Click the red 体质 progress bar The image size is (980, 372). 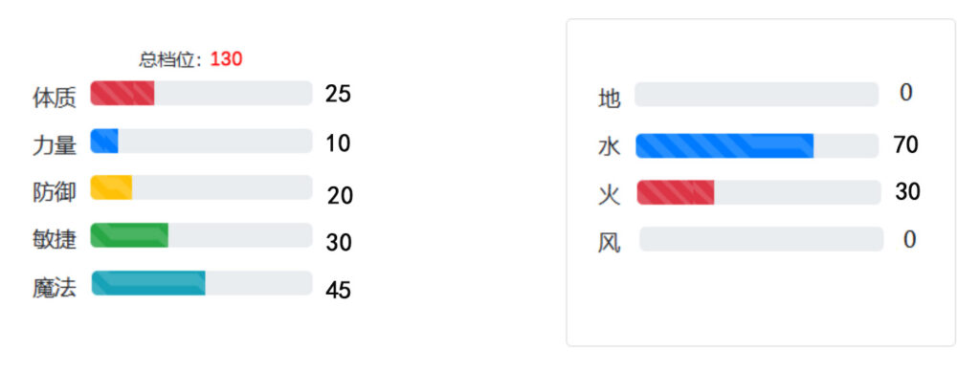coord(201,93)
